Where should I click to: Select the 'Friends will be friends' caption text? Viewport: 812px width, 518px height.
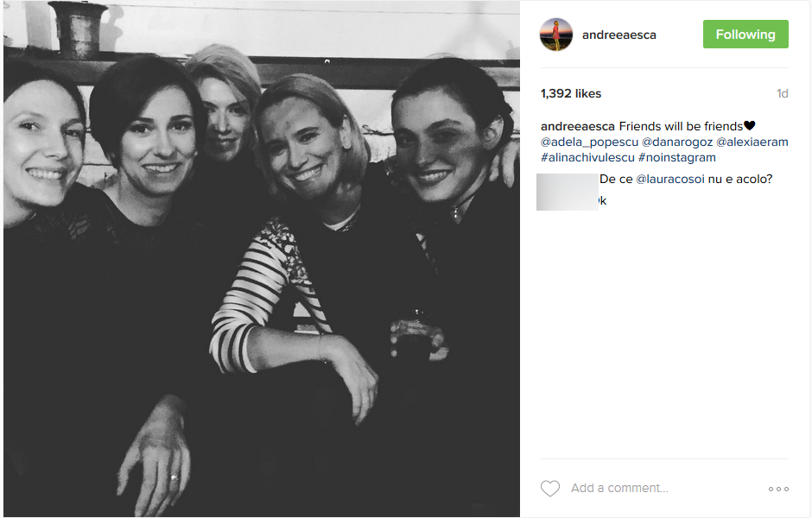[x=681, y=127]
